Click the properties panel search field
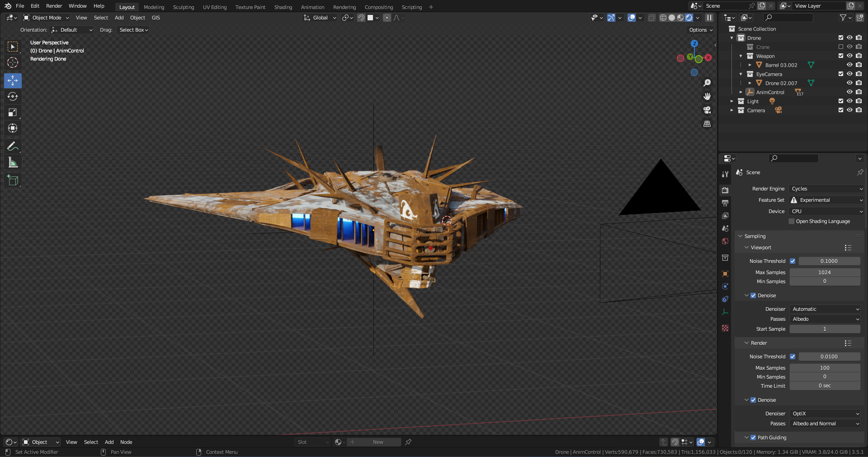Screen dimensions: 868x457 point(794,158)
